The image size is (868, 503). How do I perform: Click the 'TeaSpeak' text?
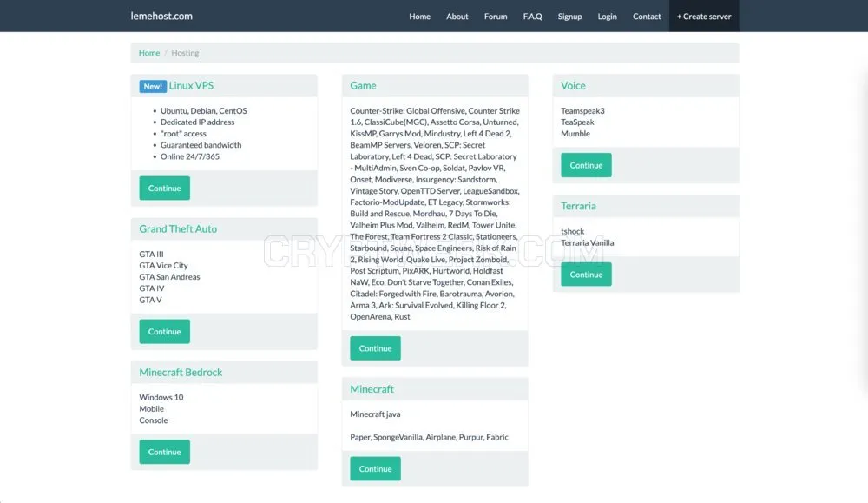pos(577,122)
